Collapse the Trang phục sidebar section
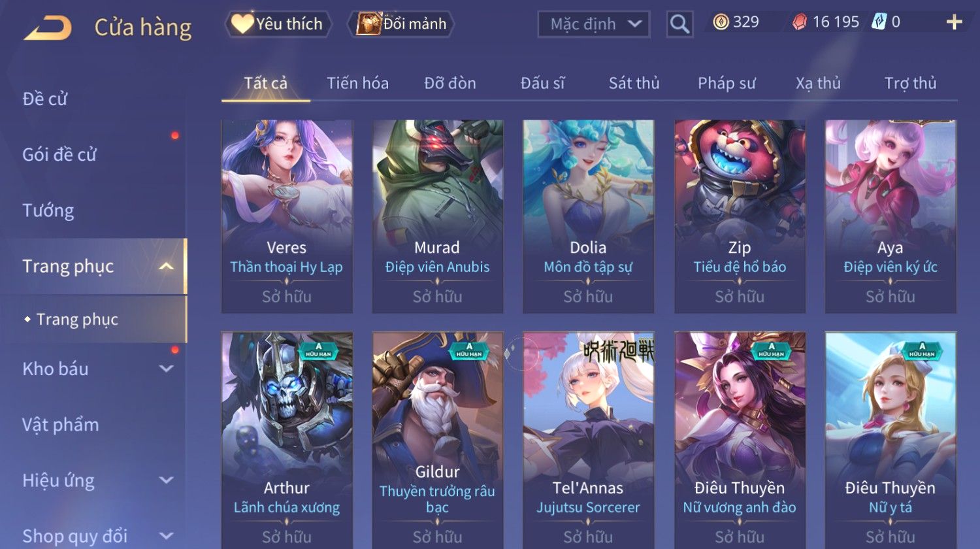The width and height of the screenshot is (980, 549). tap(166, 267)
